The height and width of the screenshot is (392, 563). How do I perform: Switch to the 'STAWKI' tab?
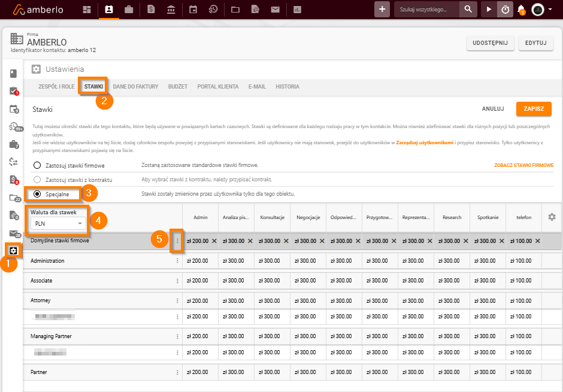point(93,86)
